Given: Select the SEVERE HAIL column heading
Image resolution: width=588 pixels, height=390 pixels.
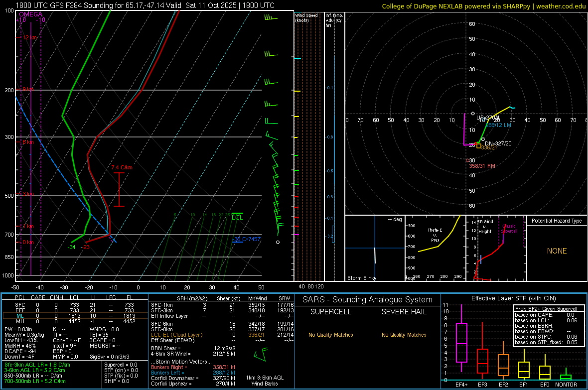Looking at the screenshot, I should 404,312.
